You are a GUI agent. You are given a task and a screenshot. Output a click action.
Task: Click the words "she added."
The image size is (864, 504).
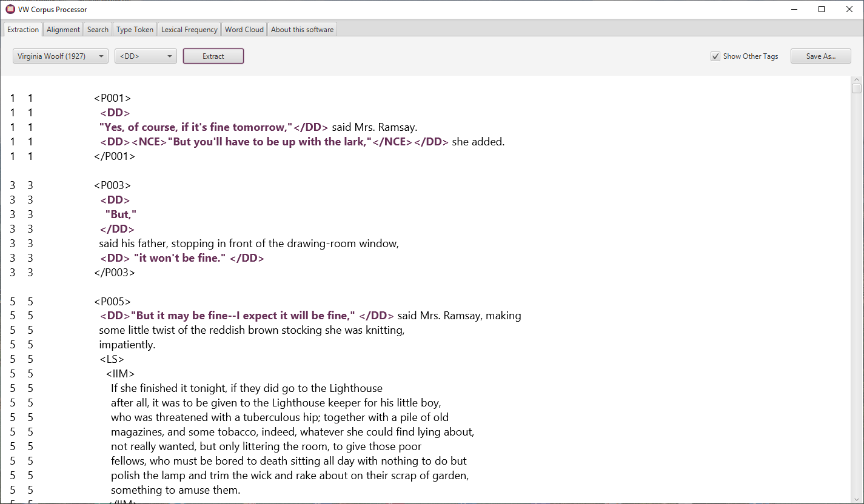pyautogui.click(x=478, y=142)
